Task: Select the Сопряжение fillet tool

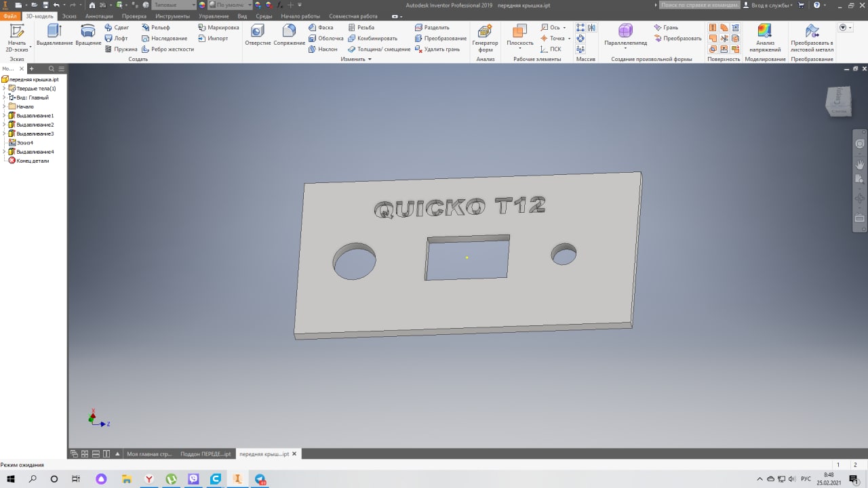Action: 290,35
